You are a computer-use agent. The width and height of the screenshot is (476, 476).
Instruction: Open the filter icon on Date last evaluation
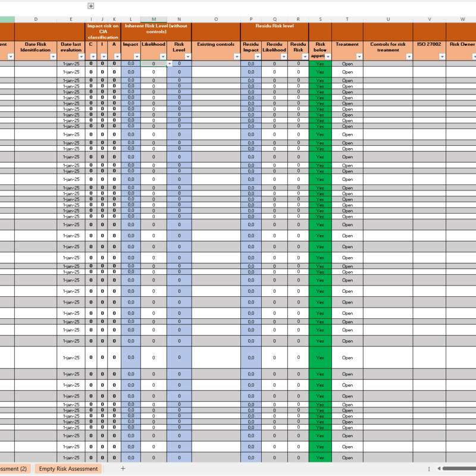pyautogui.click(x=80, y=57)
